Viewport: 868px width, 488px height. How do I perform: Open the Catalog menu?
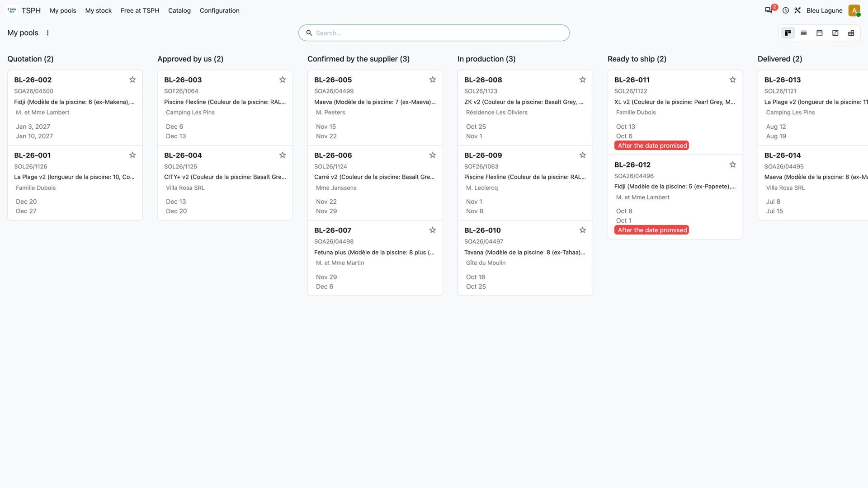[x=179, y=10]
